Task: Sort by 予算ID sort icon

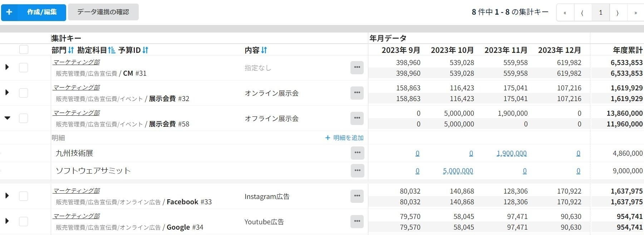Action: tap(145, 50)
